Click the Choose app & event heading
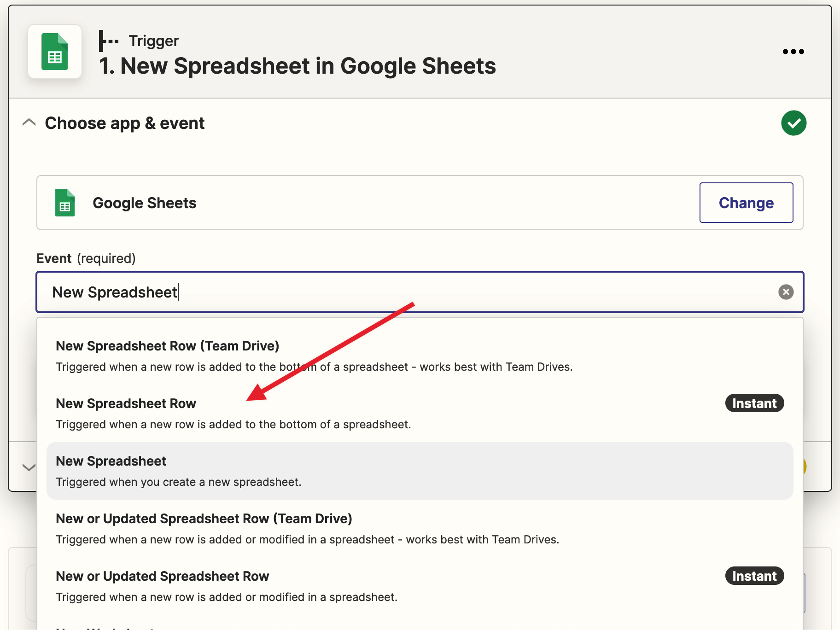Image resolution: width=840 pixels, height=630 pixels. pyautogui.click(x=125, y=123)
